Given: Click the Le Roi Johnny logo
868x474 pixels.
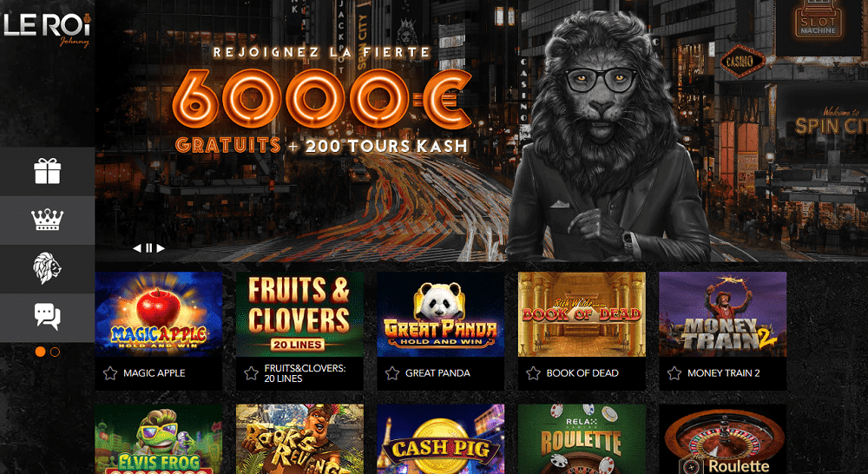Looking at the screenshot, I should (x=47, y=29).
